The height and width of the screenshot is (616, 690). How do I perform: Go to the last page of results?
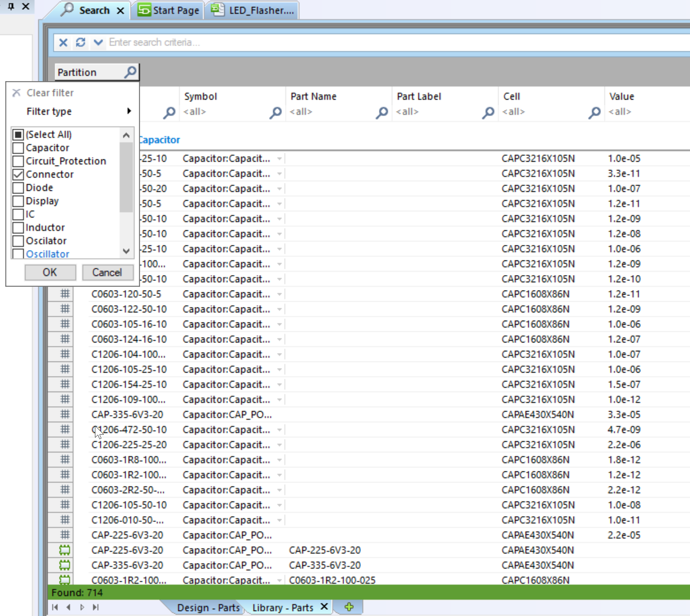[96, 607]
